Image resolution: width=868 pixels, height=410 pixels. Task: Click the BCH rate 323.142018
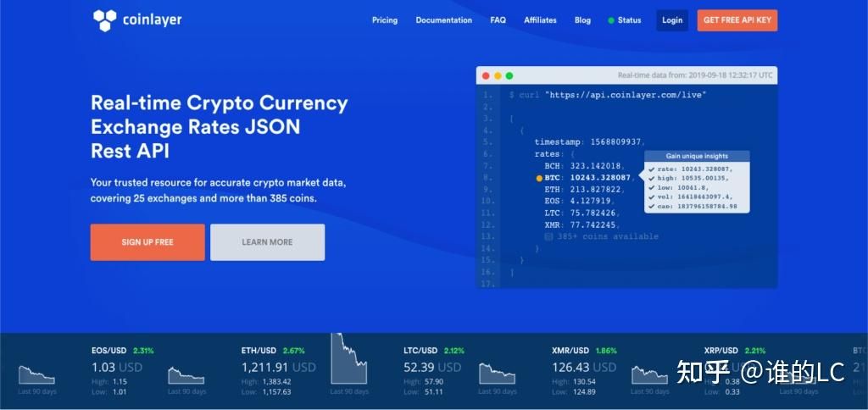596,166
